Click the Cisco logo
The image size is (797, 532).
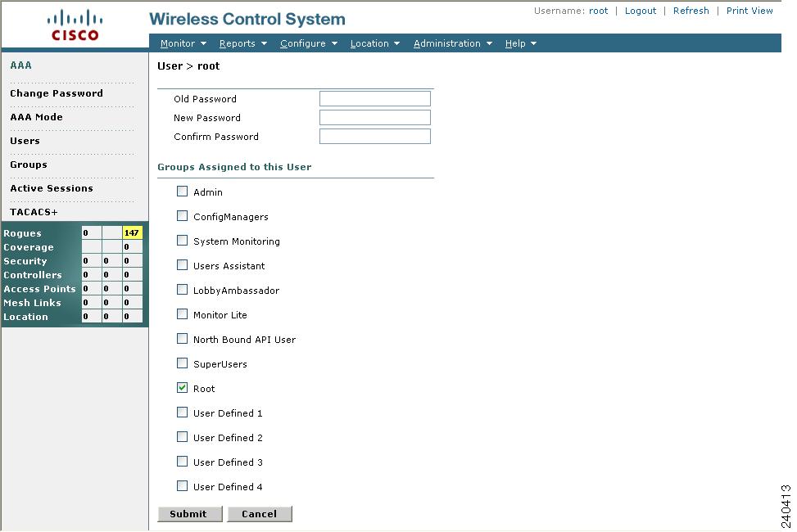pos(75,25)
